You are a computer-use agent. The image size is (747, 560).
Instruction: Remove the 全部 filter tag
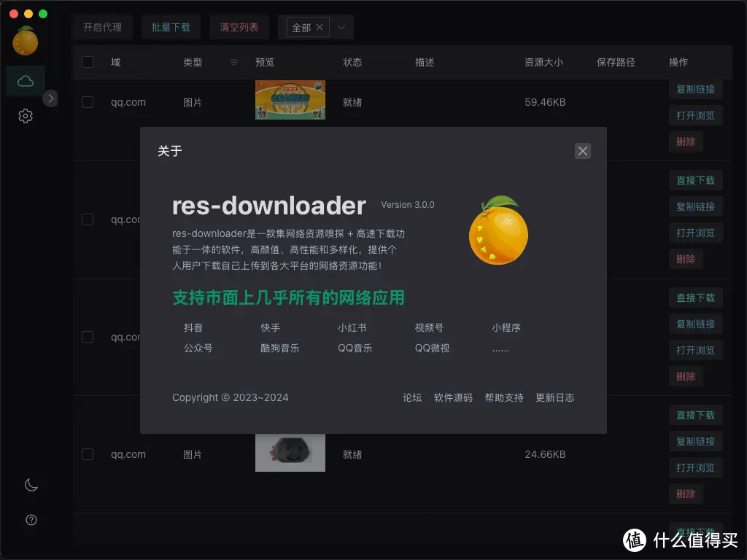[320, 27]
